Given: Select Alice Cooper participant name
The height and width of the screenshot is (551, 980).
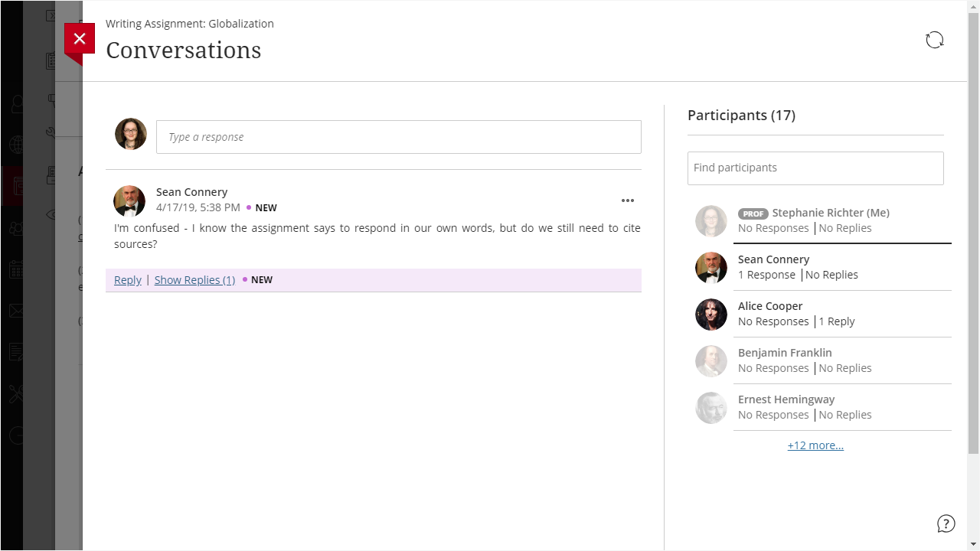Looking at the screenshot, I should pos(770,306).
